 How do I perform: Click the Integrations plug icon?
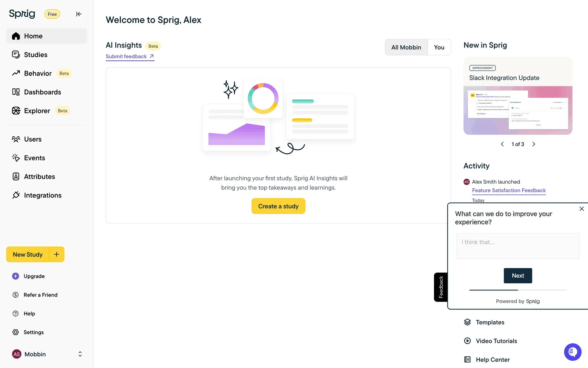coord(16,195)
